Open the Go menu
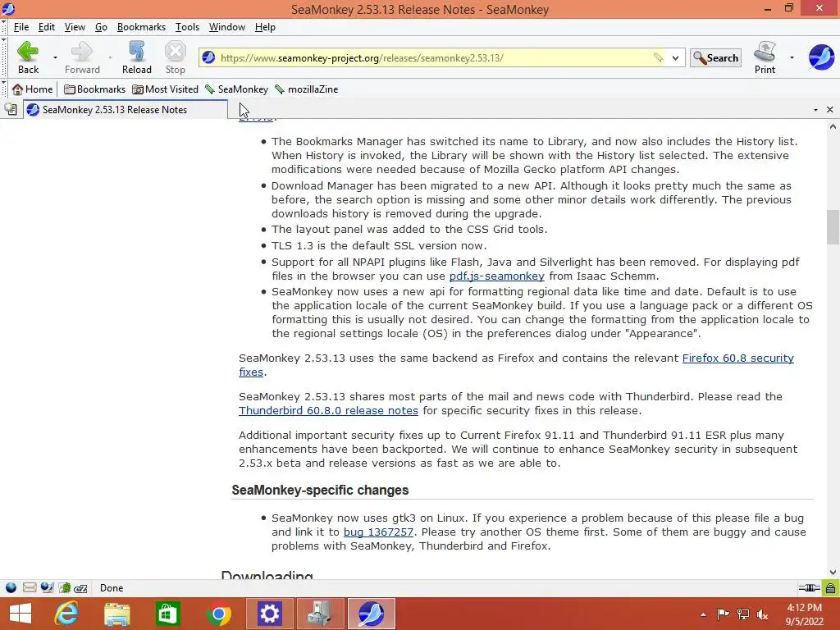This screenshot has width=840, height=630. click(101, 27)
